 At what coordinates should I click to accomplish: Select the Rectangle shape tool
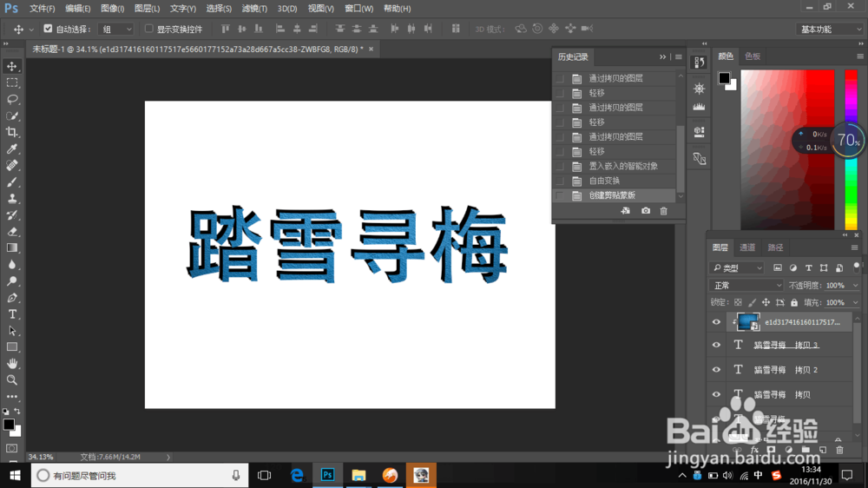click(11, 347)
